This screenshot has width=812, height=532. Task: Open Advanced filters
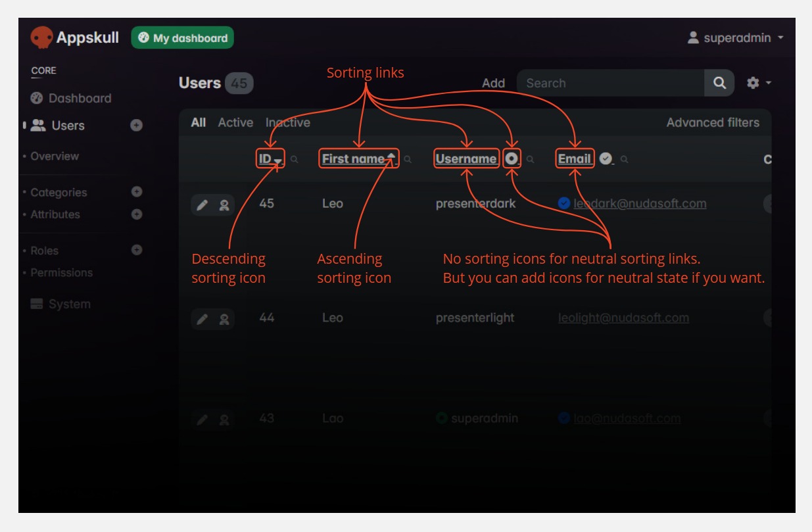(713, 122)
